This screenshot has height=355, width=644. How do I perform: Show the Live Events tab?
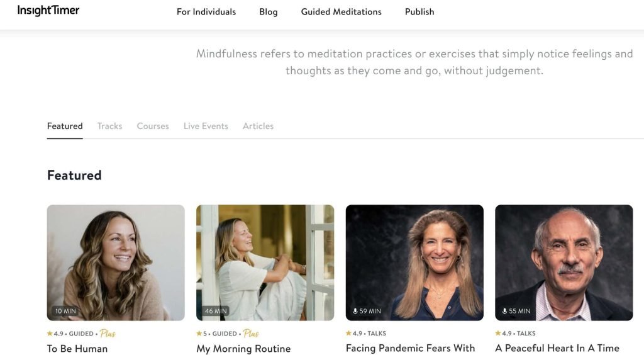206,126
